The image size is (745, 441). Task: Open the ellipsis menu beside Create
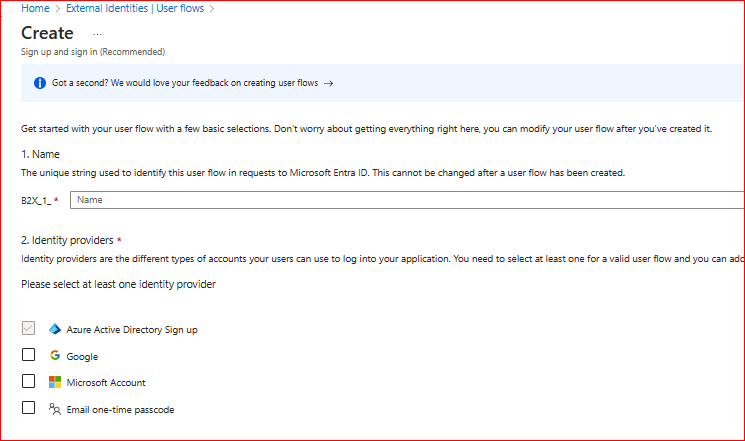coord(97,34)
